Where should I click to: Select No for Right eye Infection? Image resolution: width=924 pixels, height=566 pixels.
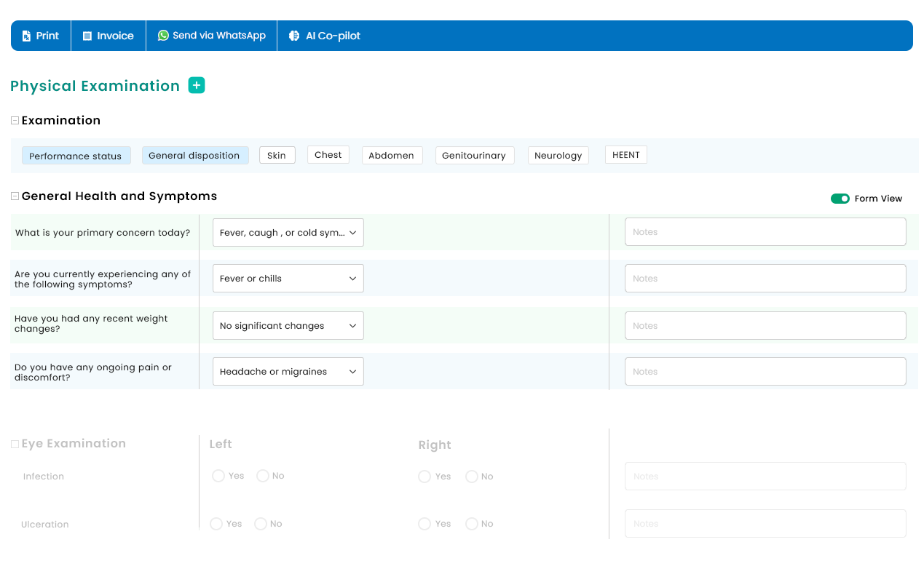click(472, 477)
